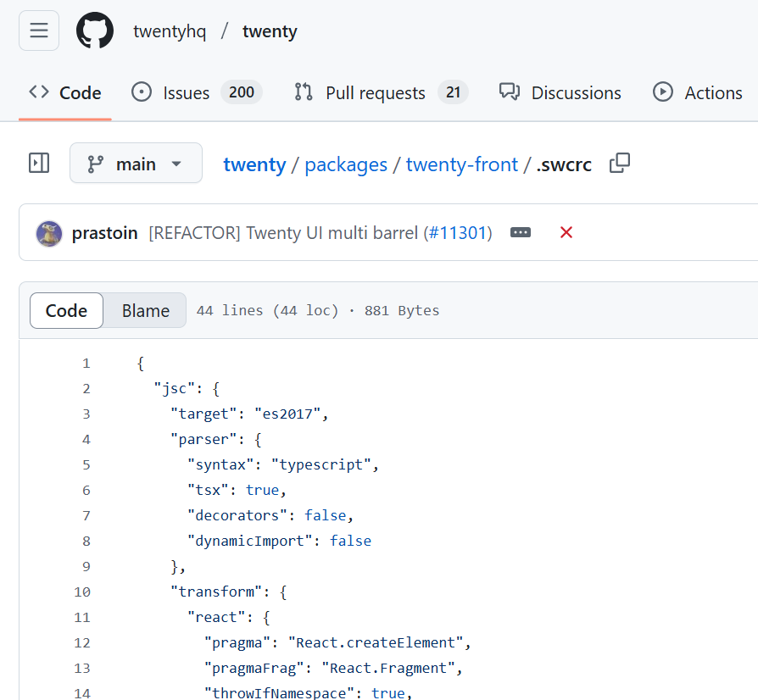Navigate to packages folder in breadcrumb
Viewport: 758px width, 700px height.
click(x=346, y=164)
